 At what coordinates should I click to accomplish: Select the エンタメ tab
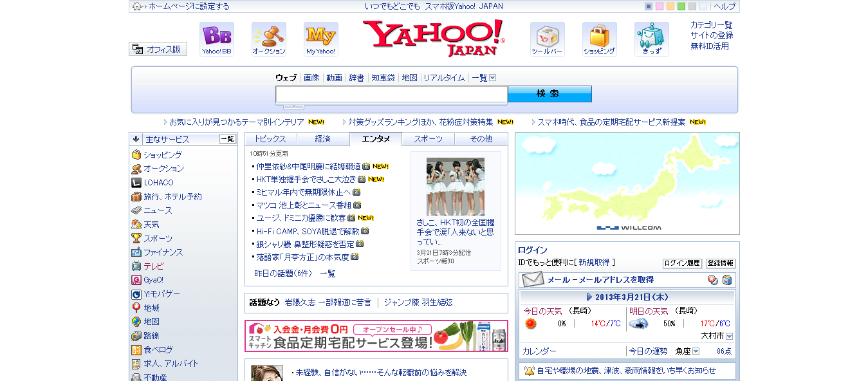(x=376, y=139)
